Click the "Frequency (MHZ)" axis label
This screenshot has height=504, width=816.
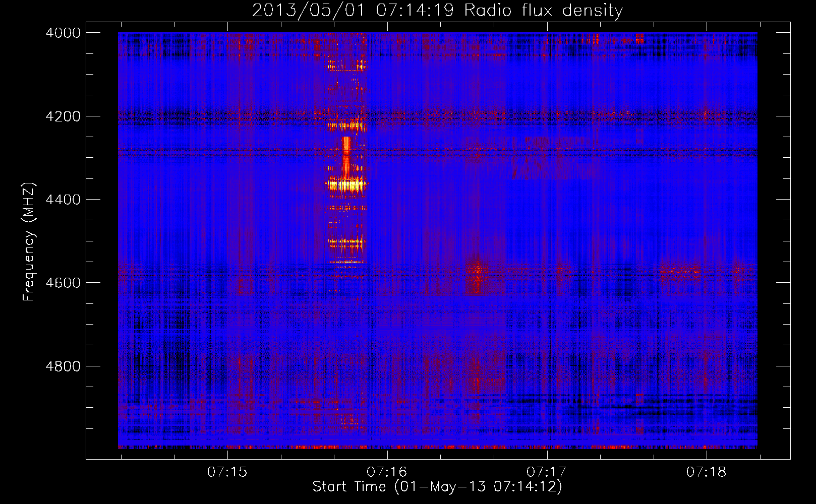29,242
